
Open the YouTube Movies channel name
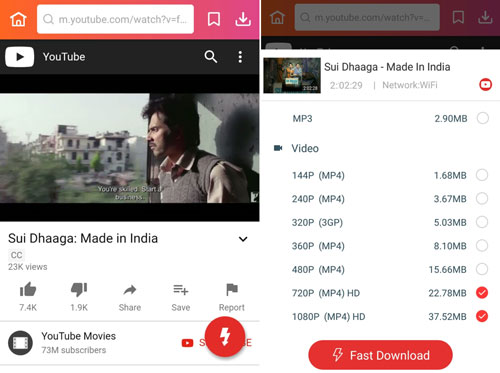point(78,336)
